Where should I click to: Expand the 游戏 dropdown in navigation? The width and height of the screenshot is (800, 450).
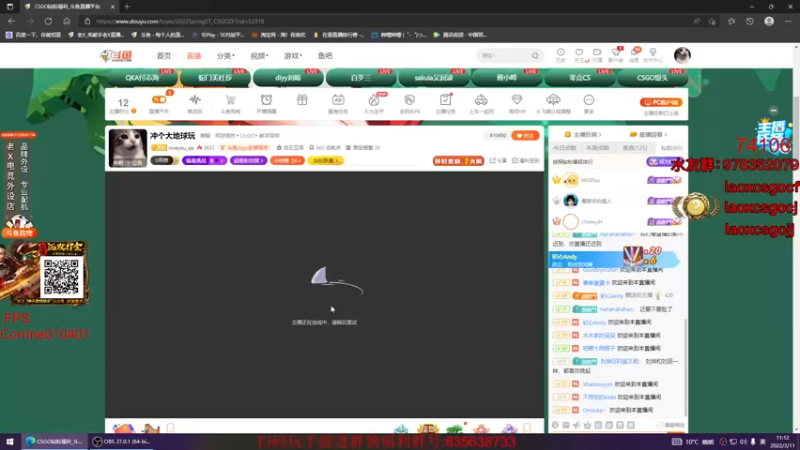tap(293, 56)
